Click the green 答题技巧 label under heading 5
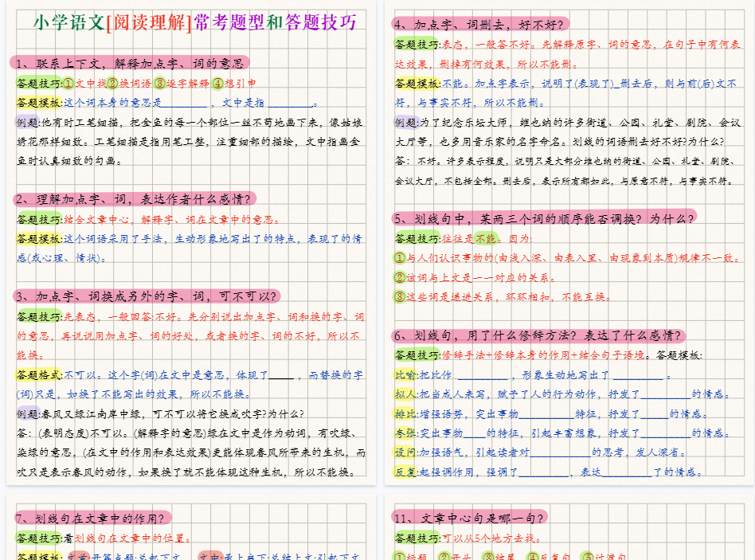This screenshot has height=560, width=755. click(x=417, y=238)
